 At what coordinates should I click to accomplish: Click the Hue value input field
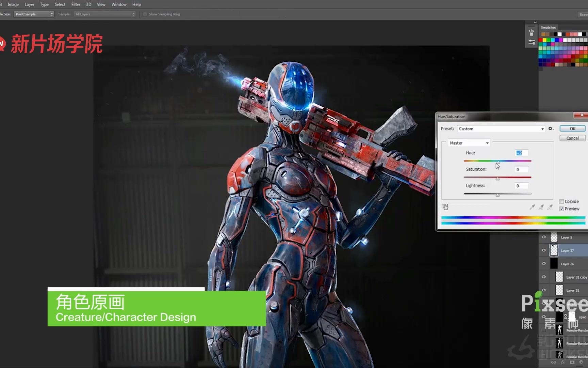[x=522, y=153]
